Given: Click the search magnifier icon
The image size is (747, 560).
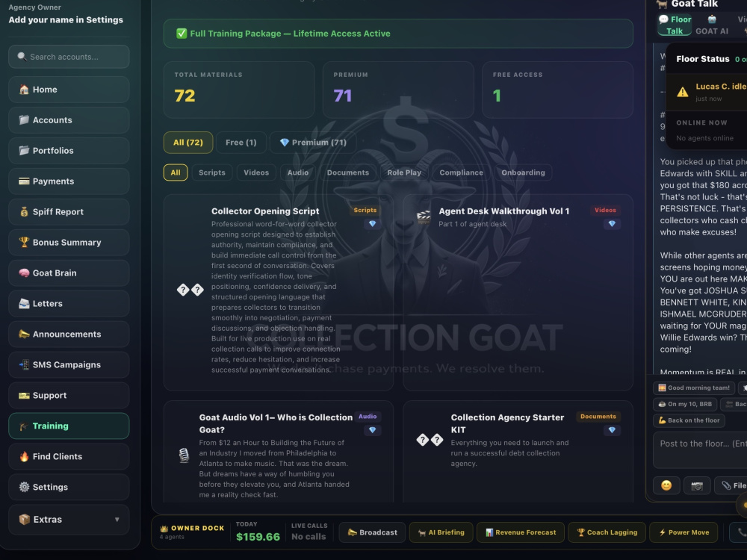Looking at the screenshot, I should 22,57.
